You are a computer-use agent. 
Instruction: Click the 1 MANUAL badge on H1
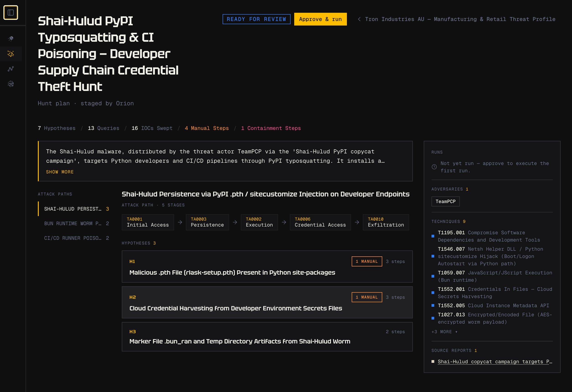[367, 261]
